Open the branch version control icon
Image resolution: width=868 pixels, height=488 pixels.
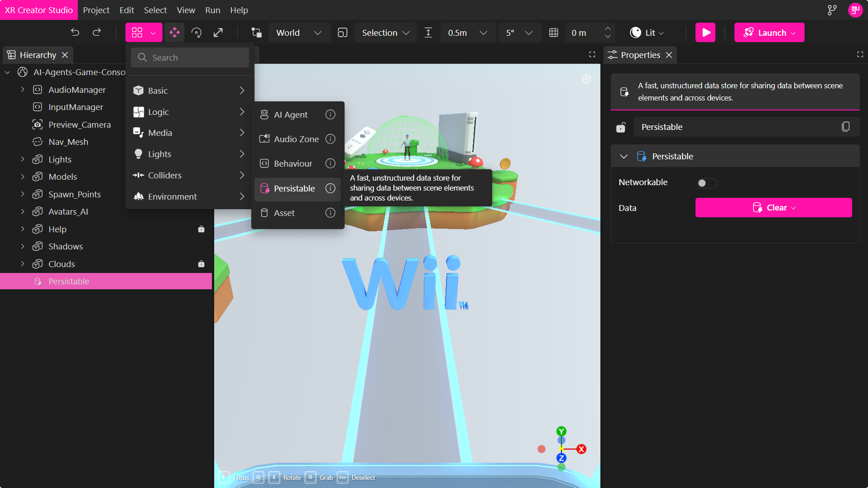pos(832,10)
